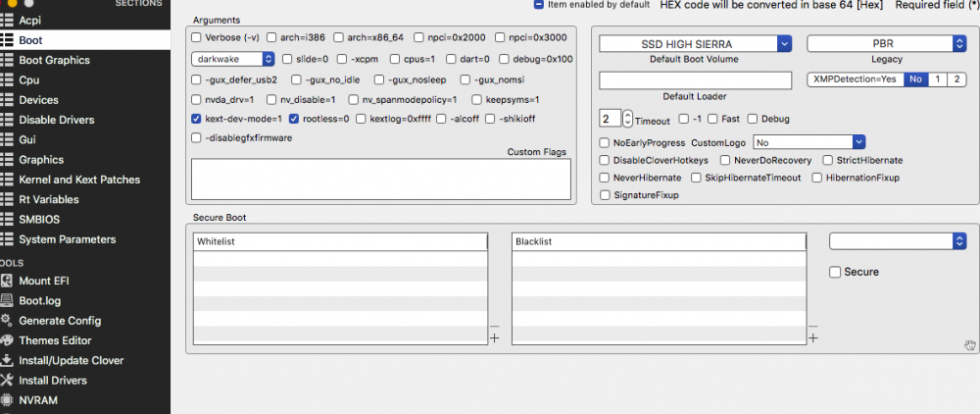Go to the Kernel and Kext Patches section
The width and height of the screenshot is (980, 414).
tap(79, 180)
